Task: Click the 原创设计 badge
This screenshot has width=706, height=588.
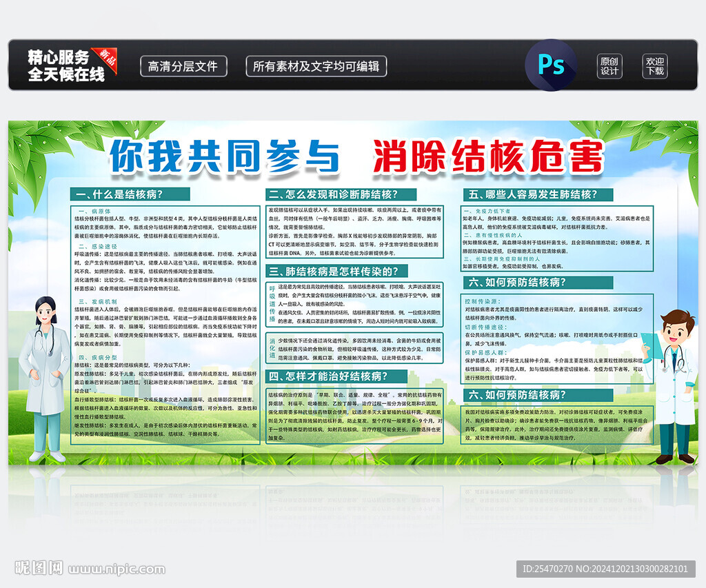Action: tap(609, 66)
